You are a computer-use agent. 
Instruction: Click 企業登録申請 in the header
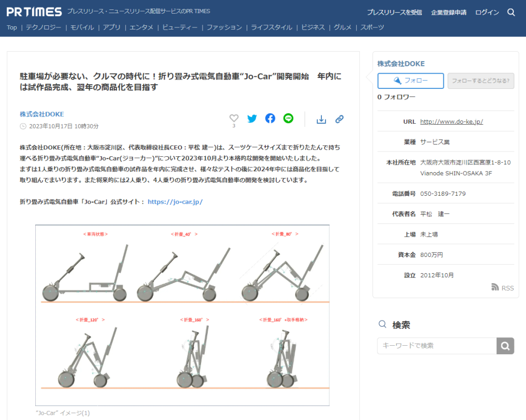click(449, 13)
